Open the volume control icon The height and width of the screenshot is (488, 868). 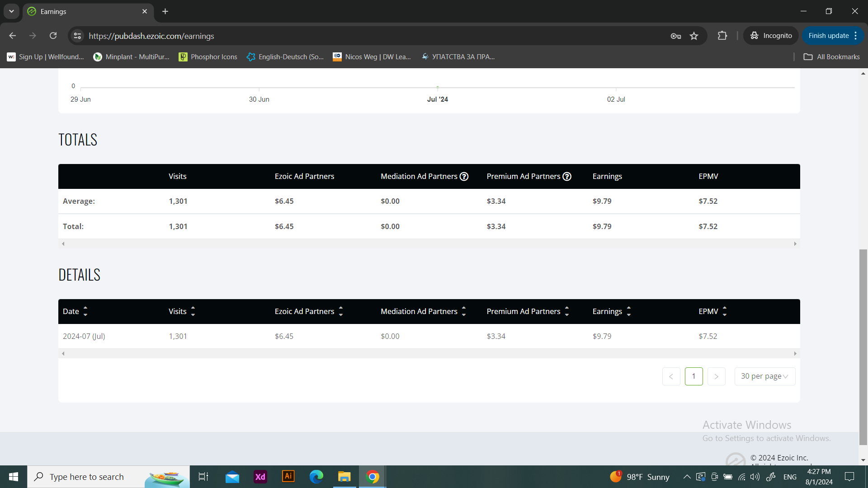point(755,477)
